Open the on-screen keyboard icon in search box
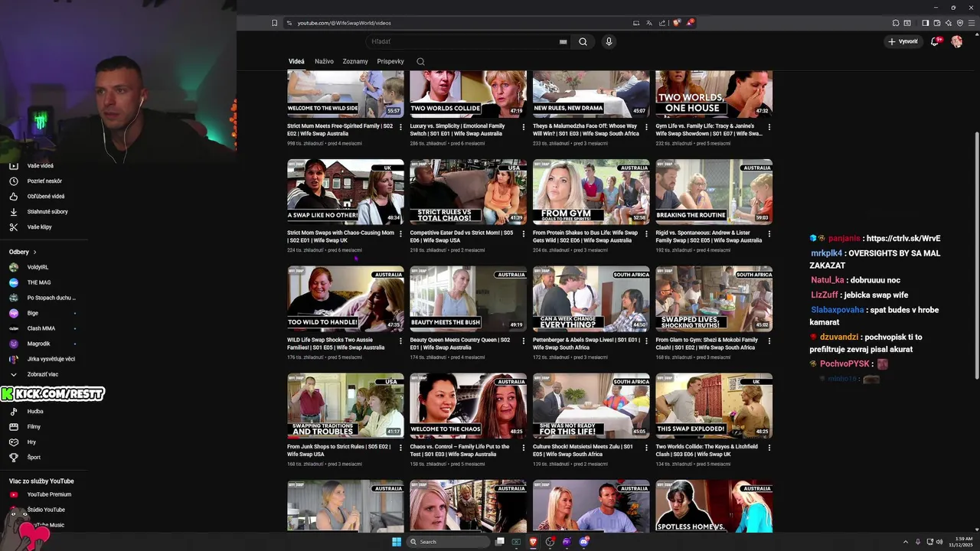Screen dimensions: 980x551 (563, 41)
